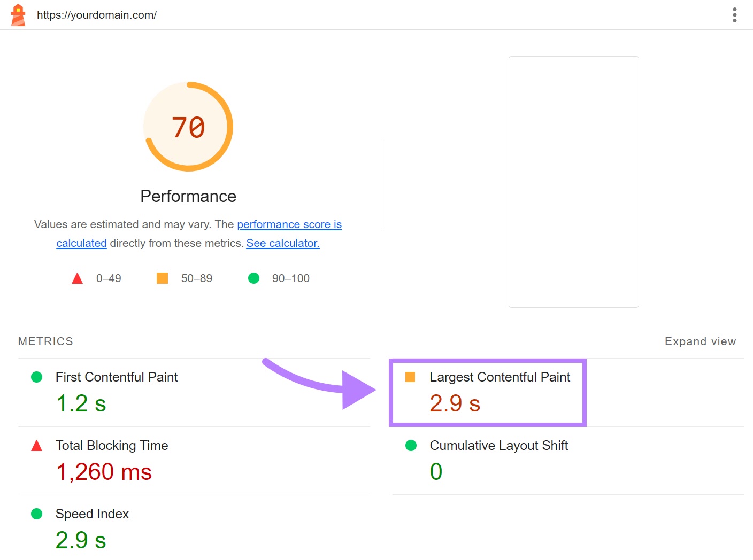The image size is (753, 560).
Task: Click Expand view to show metric details
Action: pos(701,341)
